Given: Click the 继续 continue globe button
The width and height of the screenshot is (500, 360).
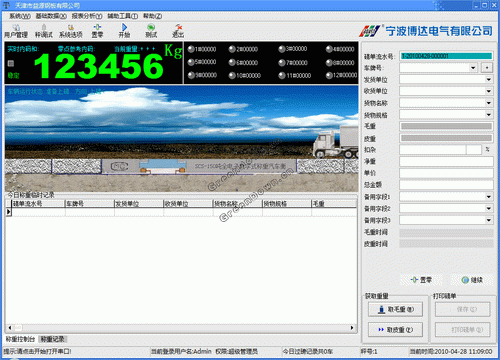Looking at the screenshot, I should 472,280.
